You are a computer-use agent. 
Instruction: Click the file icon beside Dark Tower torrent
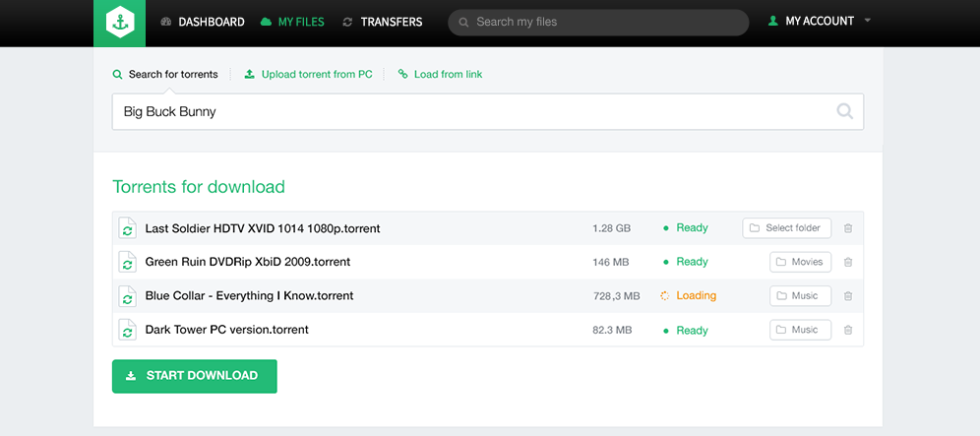tap(126, 330)
